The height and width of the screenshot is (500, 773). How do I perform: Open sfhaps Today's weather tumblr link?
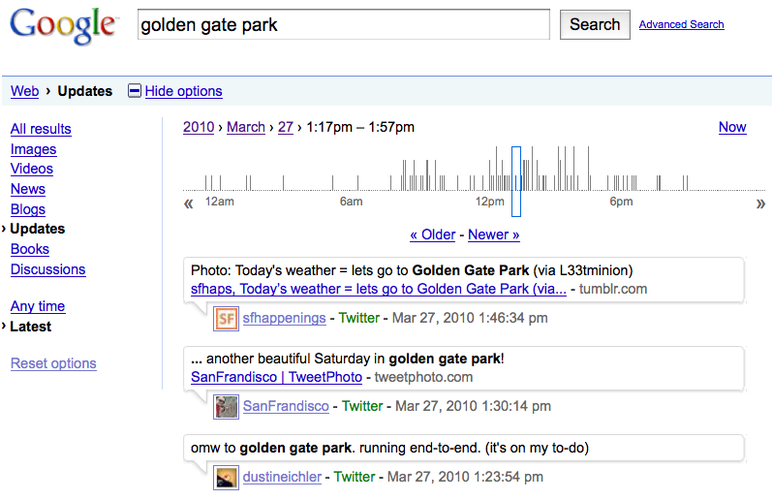379,289
